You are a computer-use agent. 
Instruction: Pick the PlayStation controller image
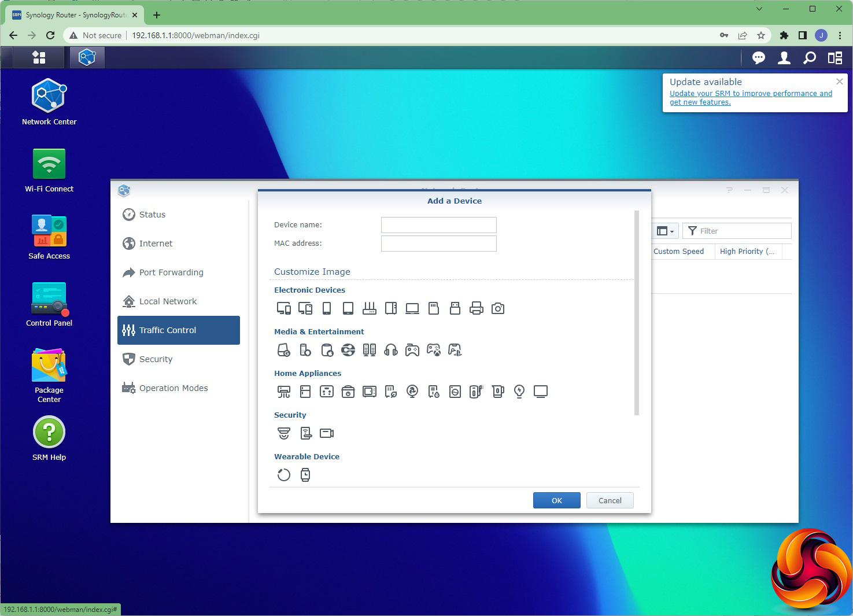click(x=455, y=350)
